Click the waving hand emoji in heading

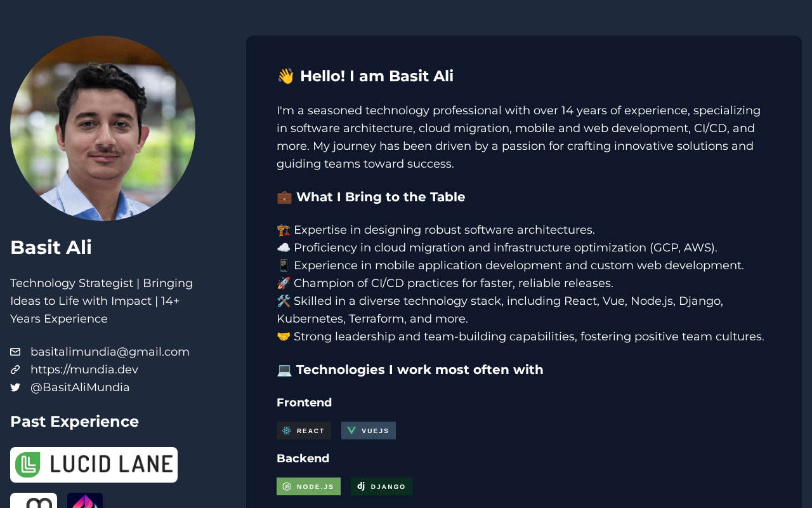285,76
